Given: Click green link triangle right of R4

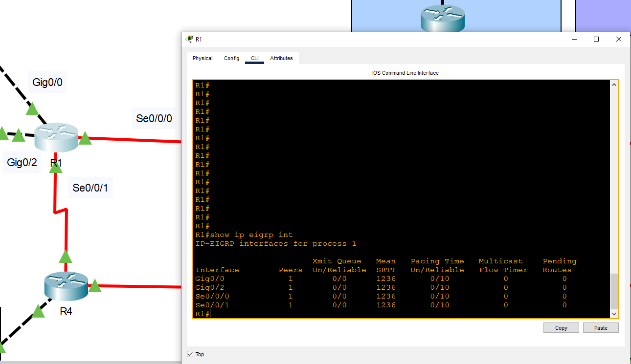Looking at the screenshot, I should click(94, 285).
